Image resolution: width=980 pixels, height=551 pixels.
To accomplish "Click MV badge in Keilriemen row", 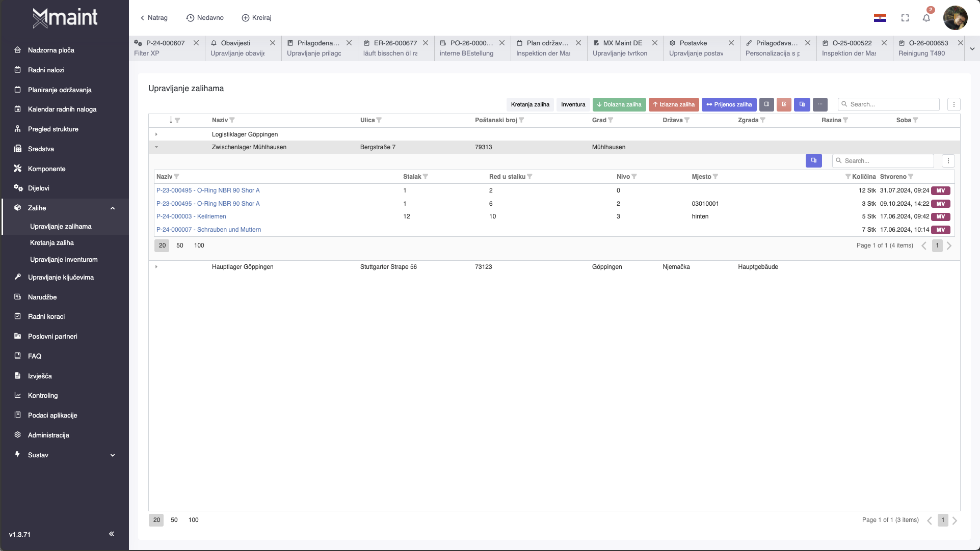I will (940, 216).
